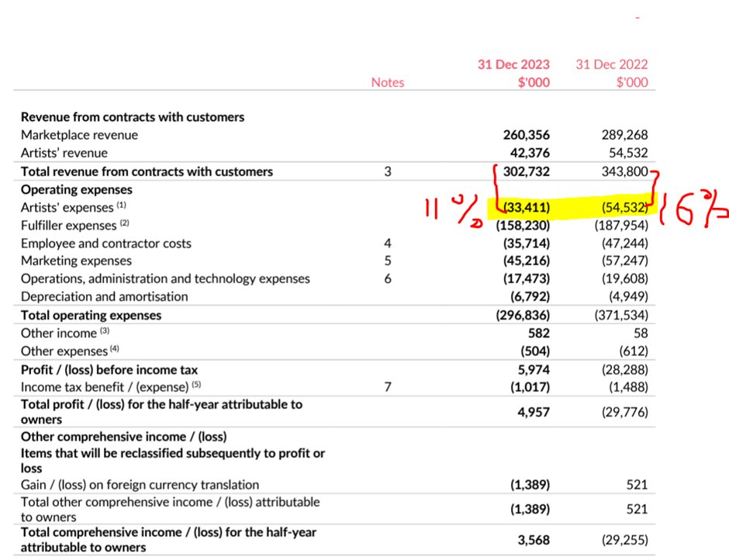Click 'Total revenue from contracts with customers' label
Image resolution: width=729 pixels, height=560 pixels.
(x=147, y=171)
